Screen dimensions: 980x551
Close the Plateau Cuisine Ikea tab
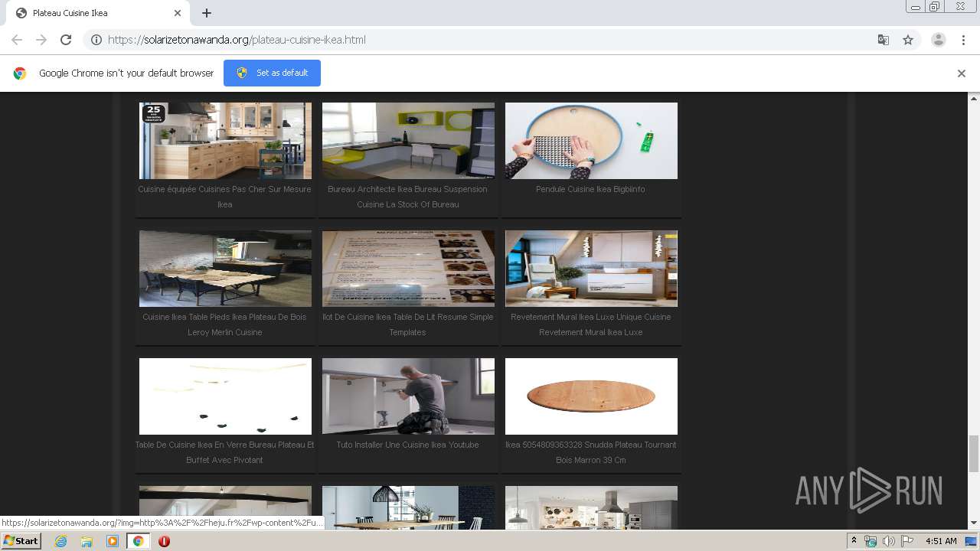pyautogui.click(x=178, y=13)
